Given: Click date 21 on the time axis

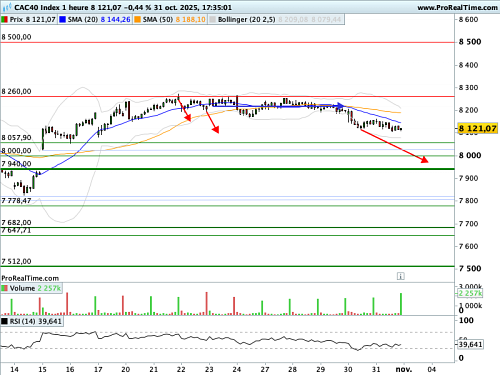Looking at the screenshot, I should (x=154, y=369).
